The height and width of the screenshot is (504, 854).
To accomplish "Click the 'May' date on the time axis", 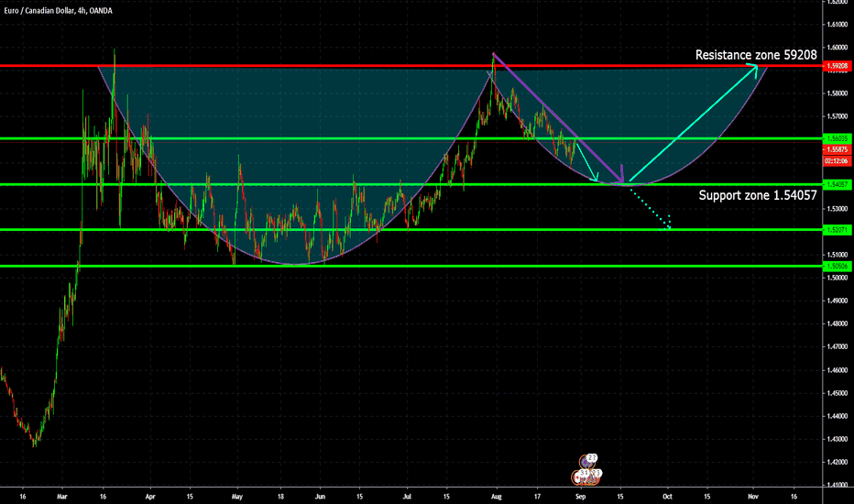I will 237,497.
